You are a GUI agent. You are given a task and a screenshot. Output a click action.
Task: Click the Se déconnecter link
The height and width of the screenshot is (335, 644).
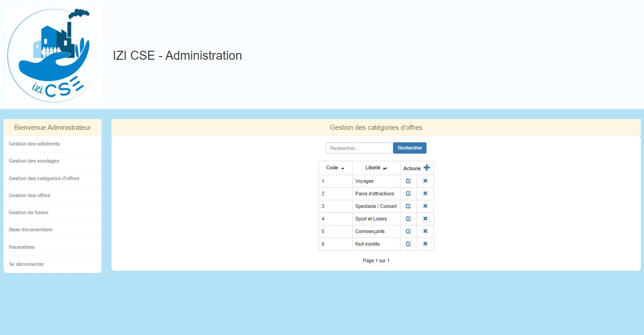pos(27,264)
